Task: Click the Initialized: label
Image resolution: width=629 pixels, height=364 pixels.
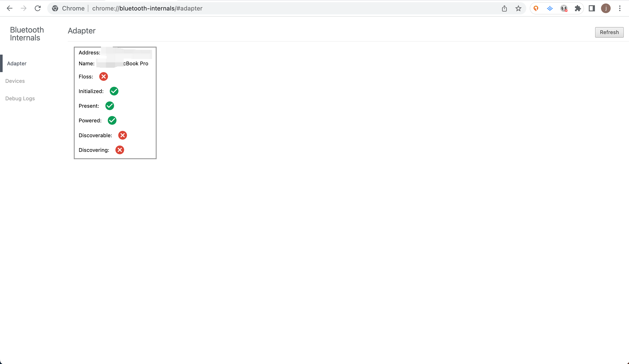Action: [91, 91]
